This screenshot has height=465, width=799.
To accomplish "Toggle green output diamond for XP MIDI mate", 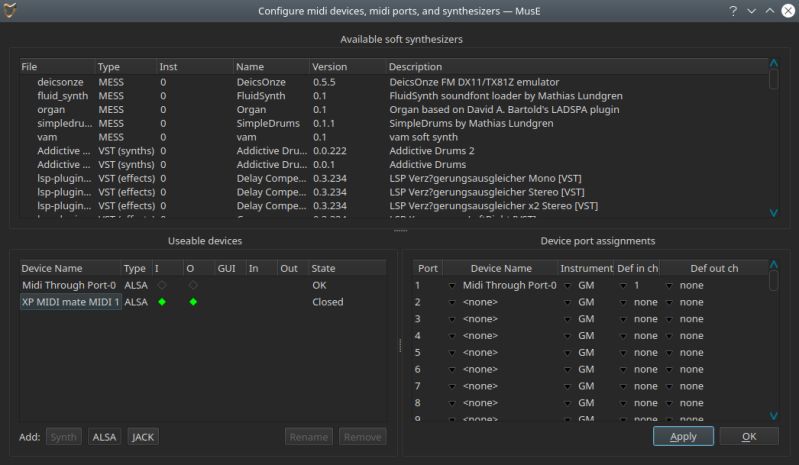I will [x=193, y=302].
